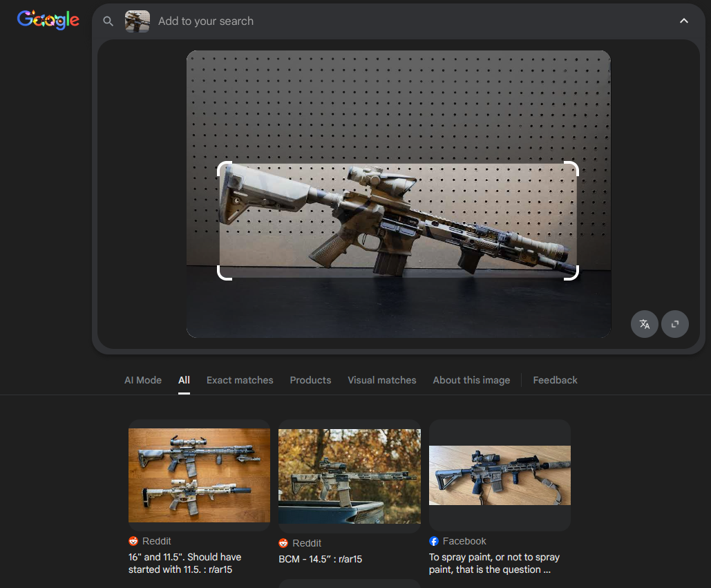Click the search magnifier icon
The image size is (711, 588).
pos(108,21)
